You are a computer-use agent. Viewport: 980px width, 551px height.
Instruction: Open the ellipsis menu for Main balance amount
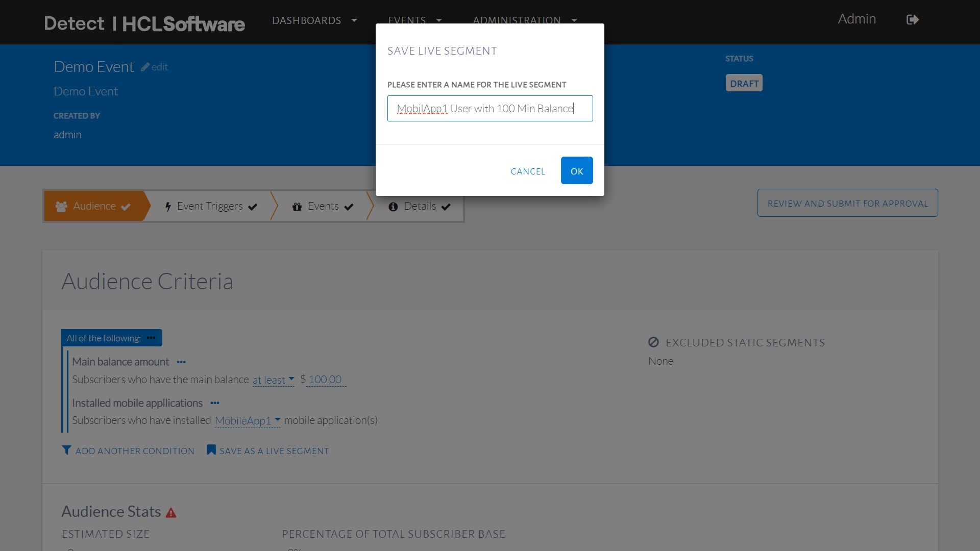coord(181,362)
